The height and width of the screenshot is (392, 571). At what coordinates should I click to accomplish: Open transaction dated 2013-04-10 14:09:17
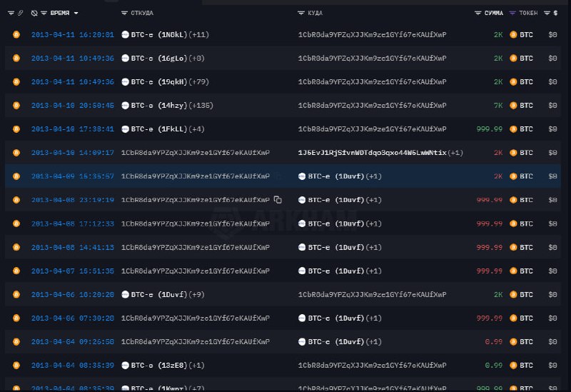point(73,153)
